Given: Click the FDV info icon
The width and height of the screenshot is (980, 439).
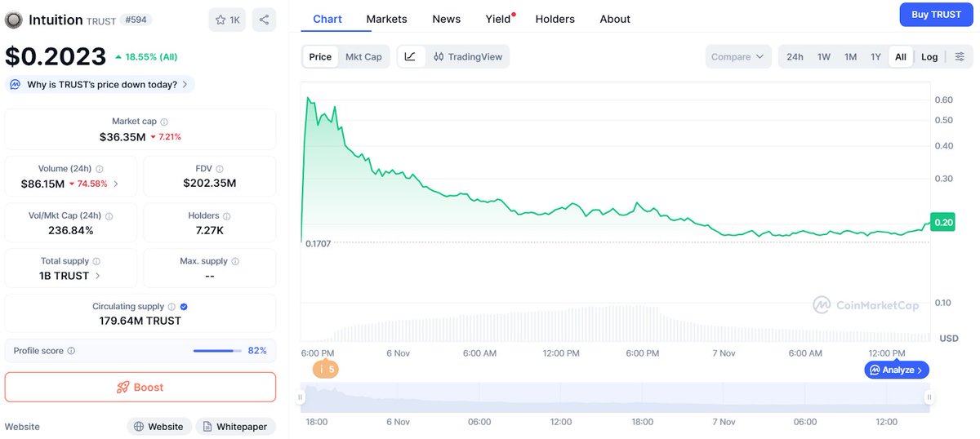Looking at the screenshot, I should [x=220, y=168].
